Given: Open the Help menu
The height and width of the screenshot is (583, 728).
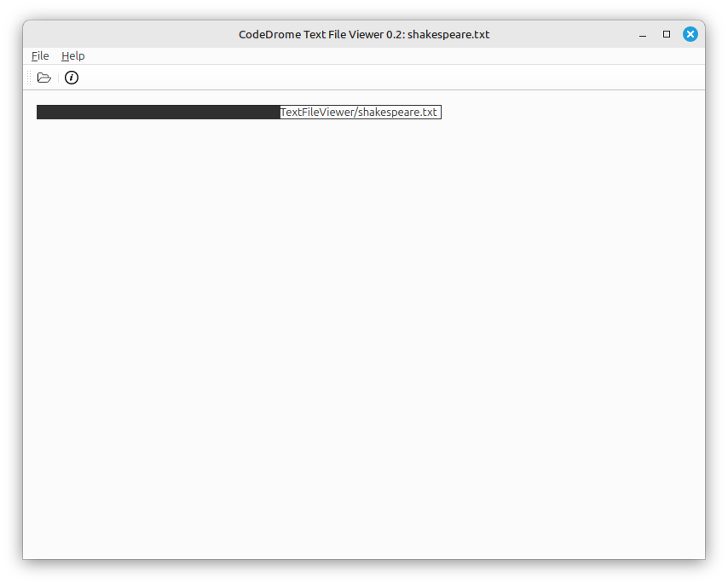Looking at the screenshot, I should coord(73,56).
